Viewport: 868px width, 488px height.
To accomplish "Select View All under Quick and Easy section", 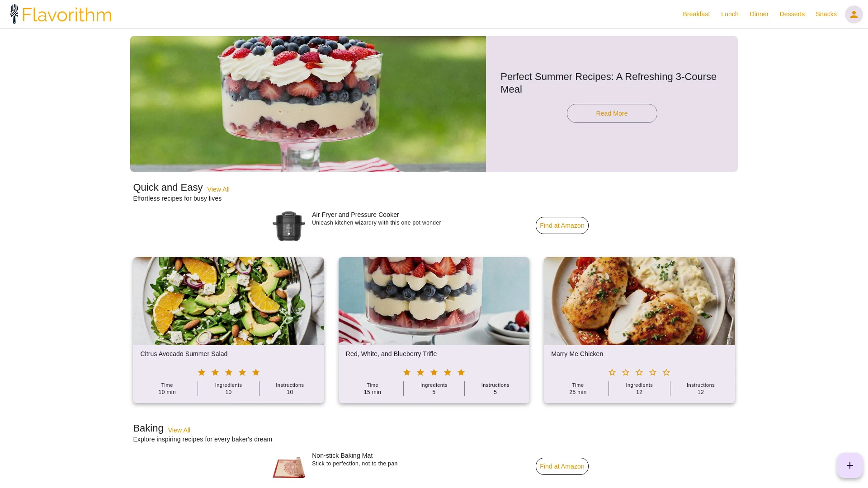I will click(217, 189).
